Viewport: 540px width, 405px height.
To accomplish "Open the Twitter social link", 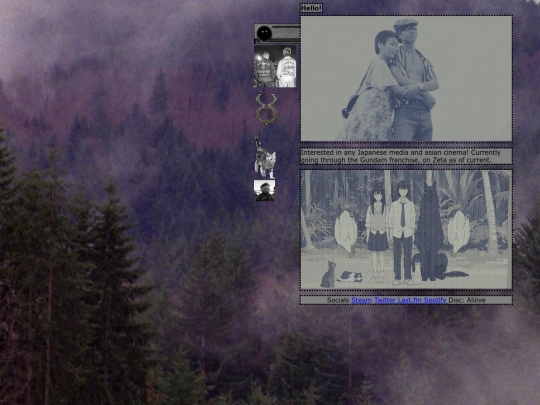I will 385,300.
